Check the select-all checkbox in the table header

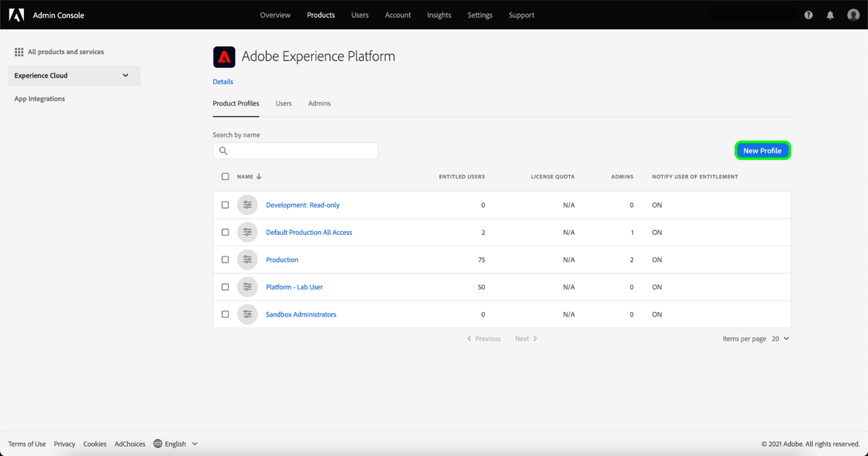225,176
